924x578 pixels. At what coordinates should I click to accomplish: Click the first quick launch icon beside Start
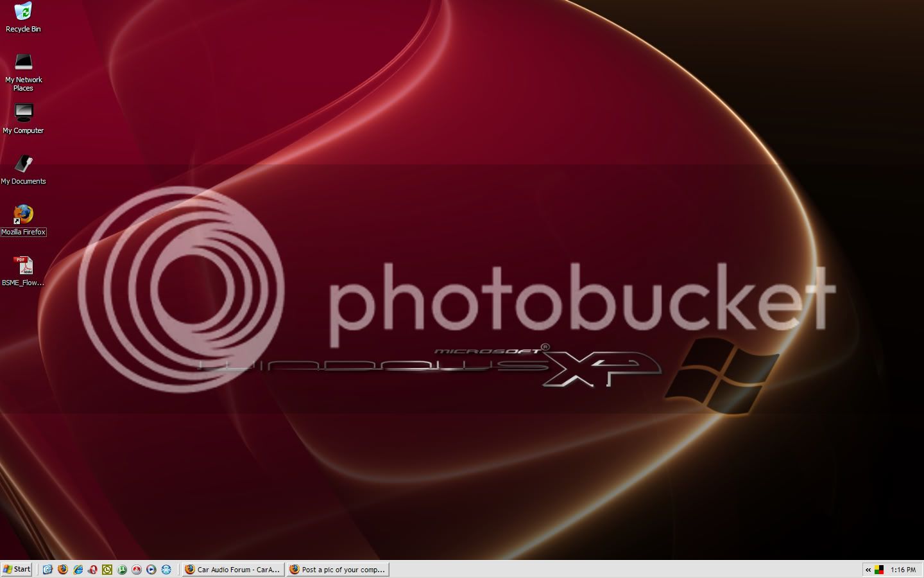(x=47, y=569)
